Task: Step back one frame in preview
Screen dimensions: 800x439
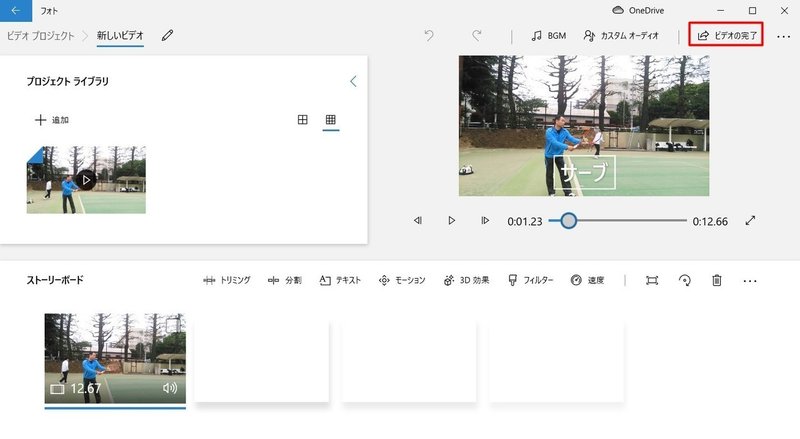Action: click(x=418, y=221)
